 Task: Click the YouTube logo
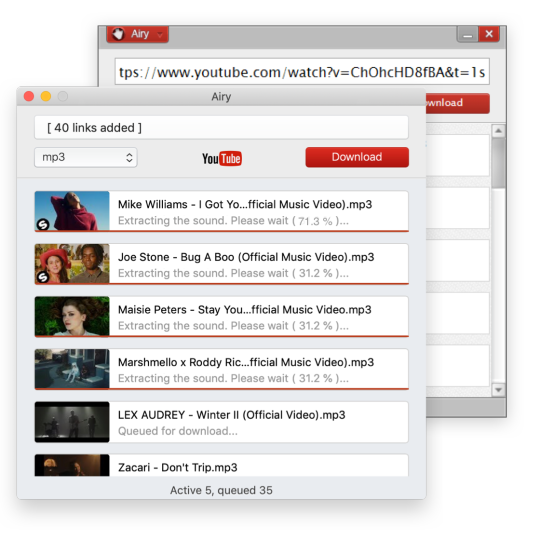click(222, 158)
